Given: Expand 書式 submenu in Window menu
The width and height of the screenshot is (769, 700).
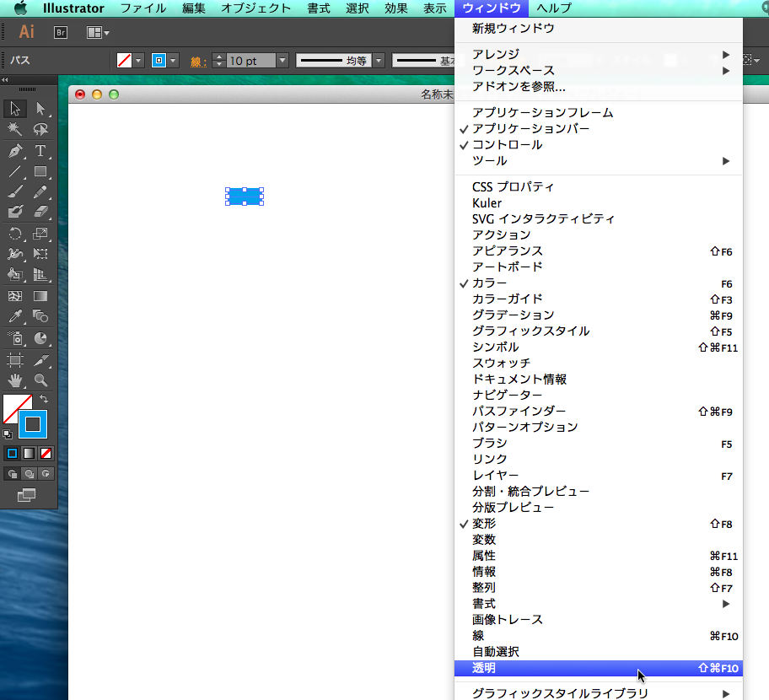Looking at the screenshot, I should pos(599,603).
